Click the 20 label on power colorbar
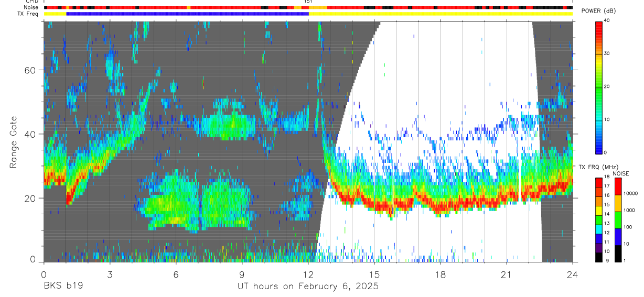Screen dimensions: 644x297 coord(607,86)
